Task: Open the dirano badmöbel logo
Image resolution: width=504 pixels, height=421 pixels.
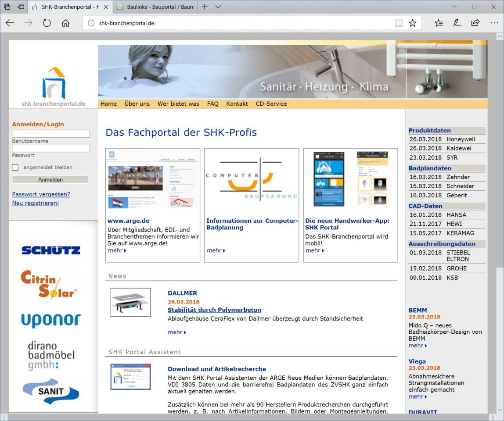Action: click(51, 355)
